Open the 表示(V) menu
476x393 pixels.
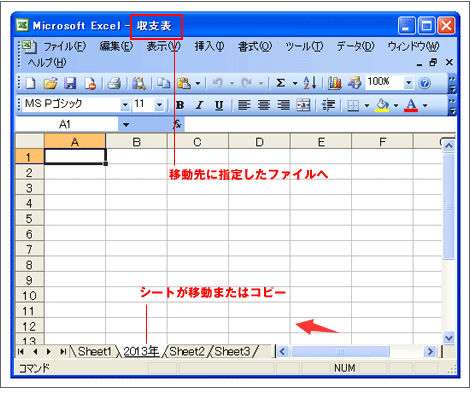(164, 46)
